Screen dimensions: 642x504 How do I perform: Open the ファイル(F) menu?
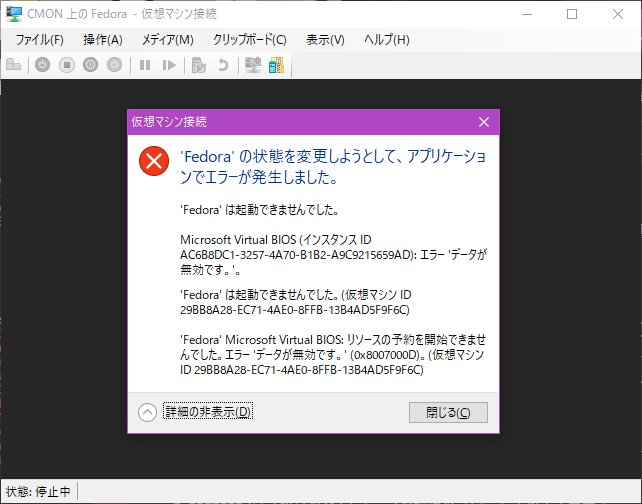click(40, 39)
